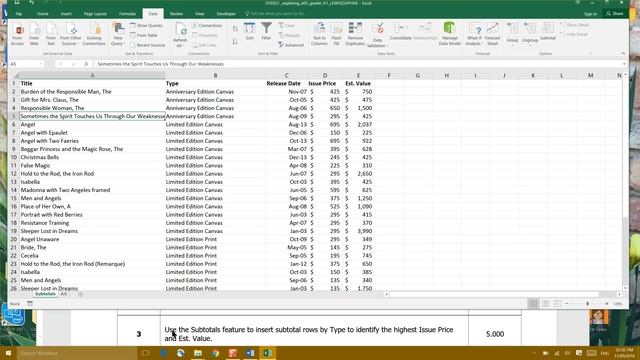Screen dimensions: 640x360
Task: Click the Sort Z to A icon
Action: click(x=235, y=42)
